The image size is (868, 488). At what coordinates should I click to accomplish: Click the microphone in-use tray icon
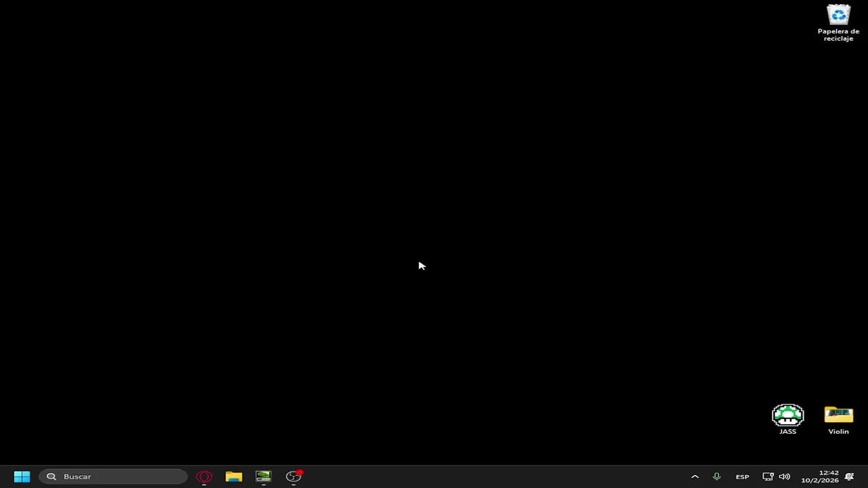[716, 476]
